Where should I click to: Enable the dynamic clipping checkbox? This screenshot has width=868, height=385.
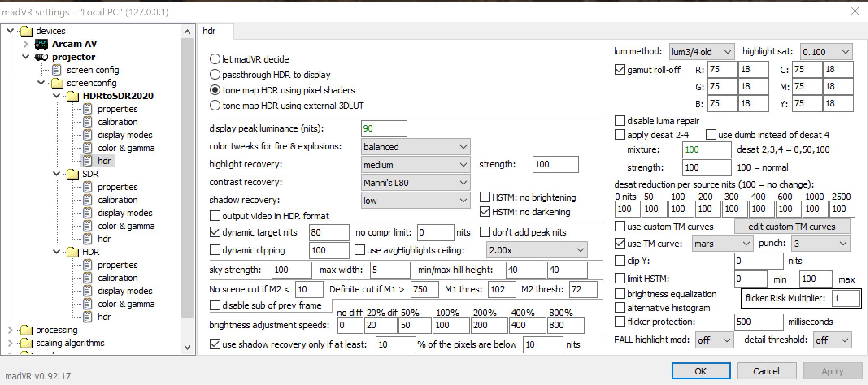point(215,250)
